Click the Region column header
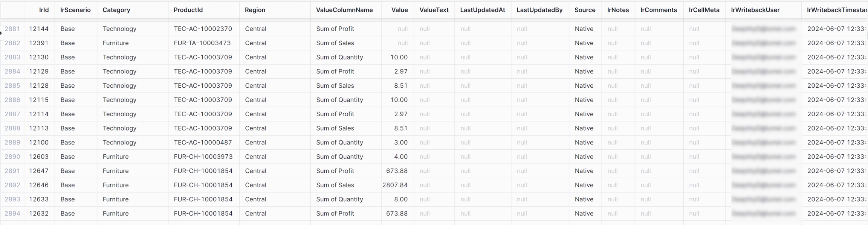 (x=255, y=10)
